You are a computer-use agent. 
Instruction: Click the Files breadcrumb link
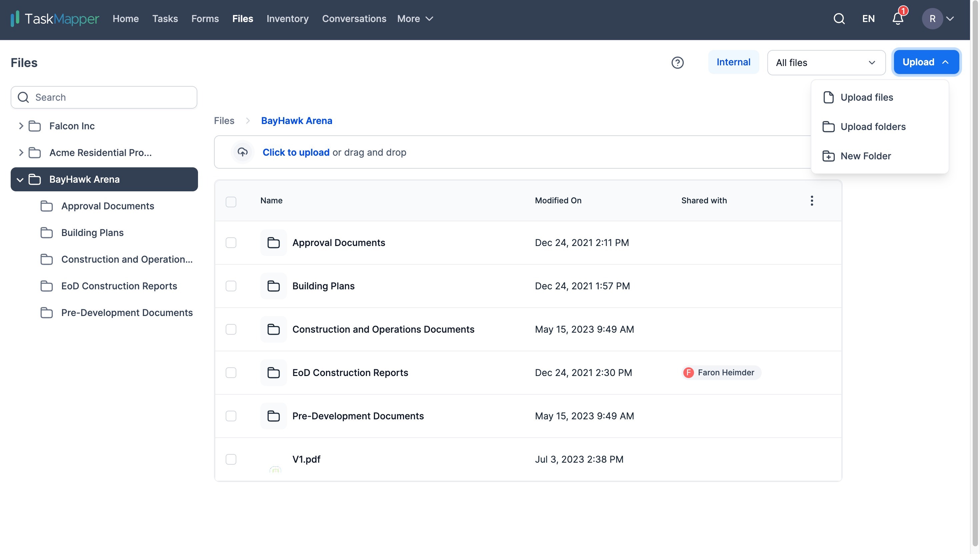(224, 121)
